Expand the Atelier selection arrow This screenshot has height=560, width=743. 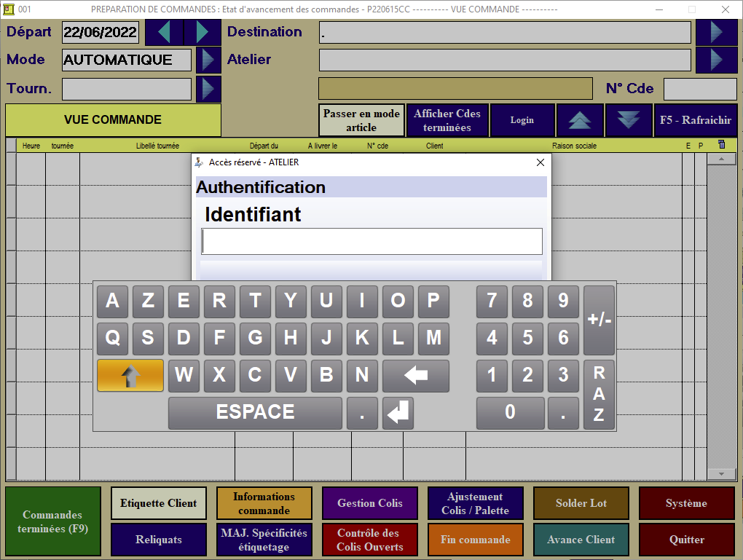click(x=716, y=60)
